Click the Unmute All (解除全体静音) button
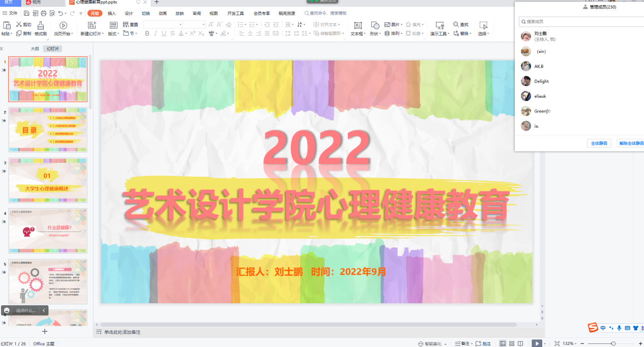644x347 pixels. tap(631, 143)
